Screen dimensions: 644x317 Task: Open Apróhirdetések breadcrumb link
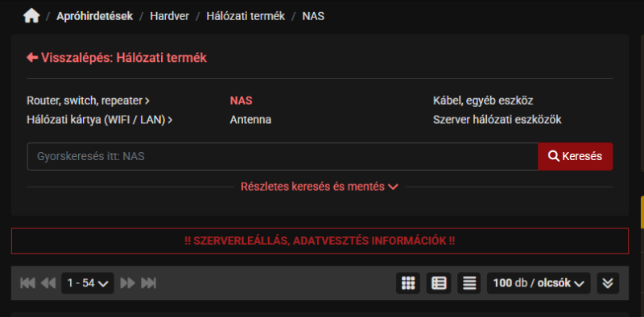point(95,16)
